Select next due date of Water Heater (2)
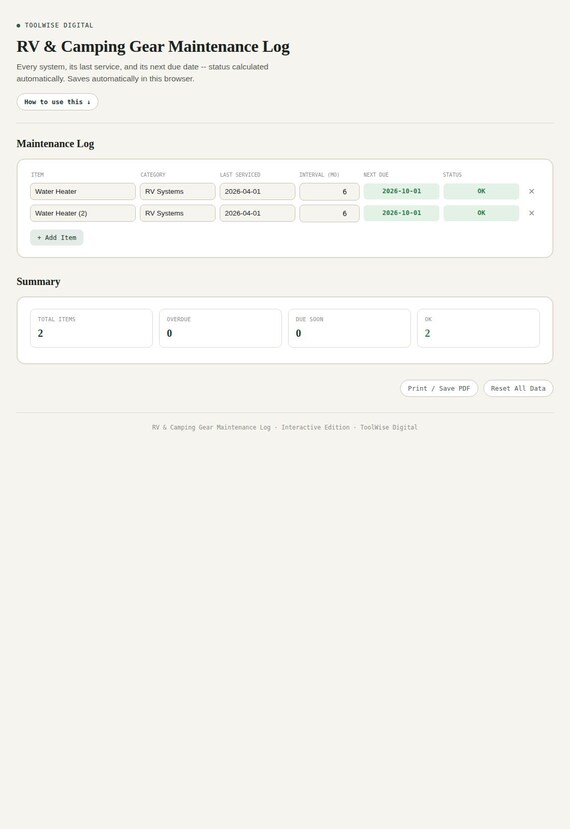This screenshot has width=570, height=829. pos(401,213)
